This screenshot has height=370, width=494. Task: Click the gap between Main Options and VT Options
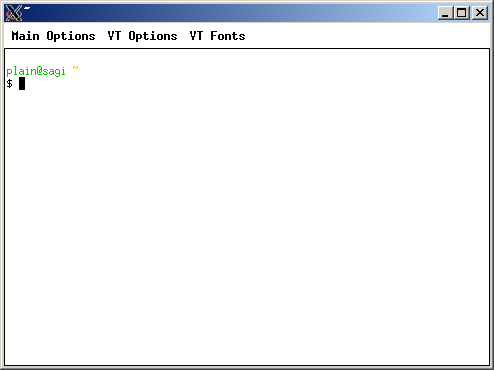coord(102,36)
